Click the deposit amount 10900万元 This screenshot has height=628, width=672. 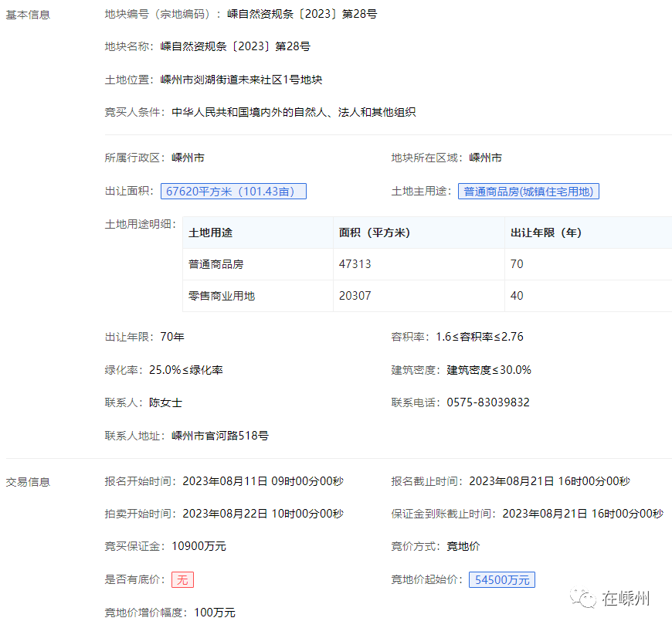[x=199, y=546]
